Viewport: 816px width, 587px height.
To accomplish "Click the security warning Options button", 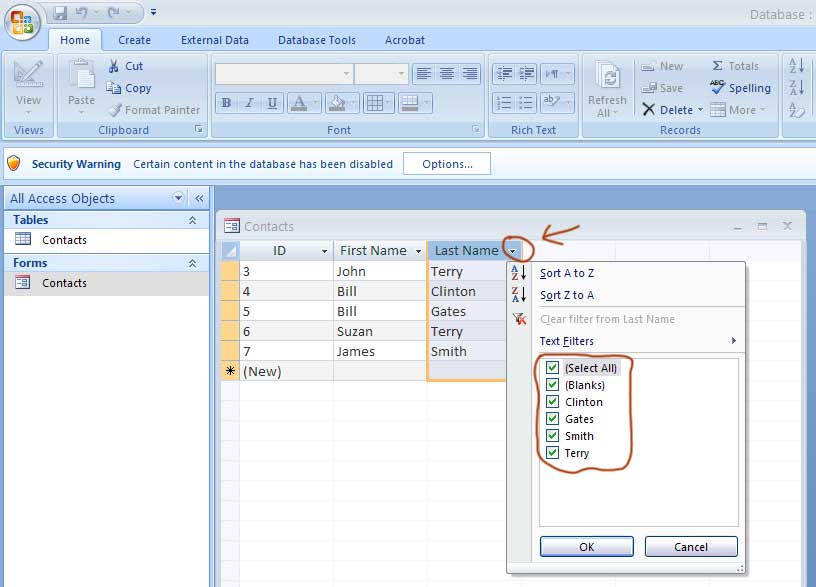I will [x=447, y=164].
